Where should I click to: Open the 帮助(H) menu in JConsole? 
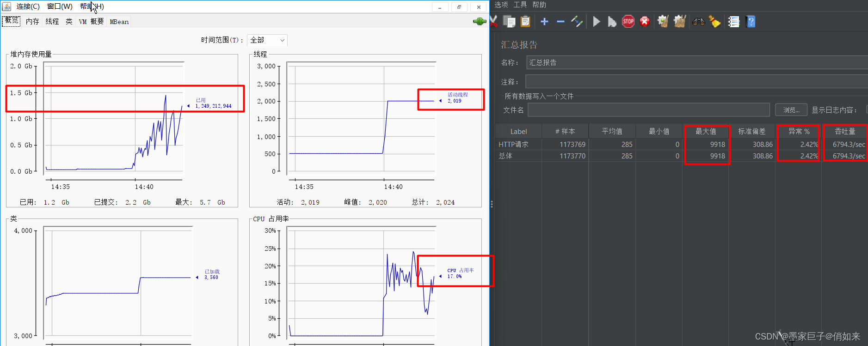(x=92, y=6)
